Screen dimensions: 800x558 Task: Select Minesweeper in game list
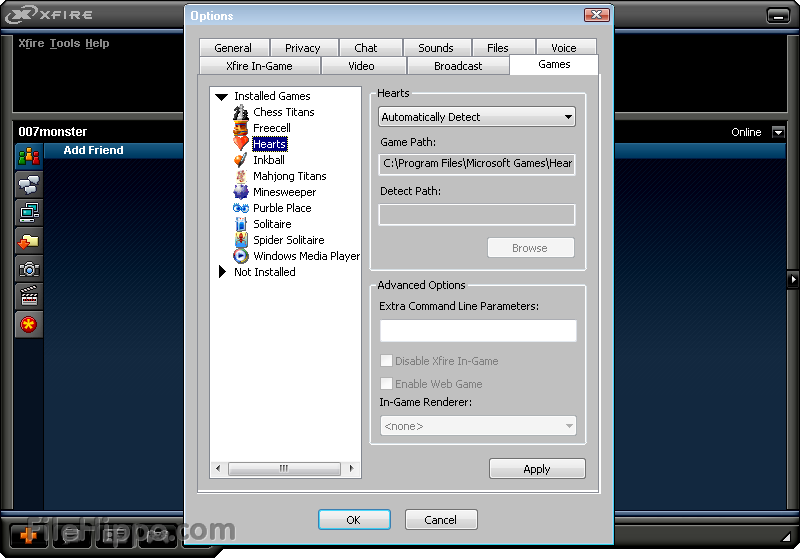pos(285,192)
